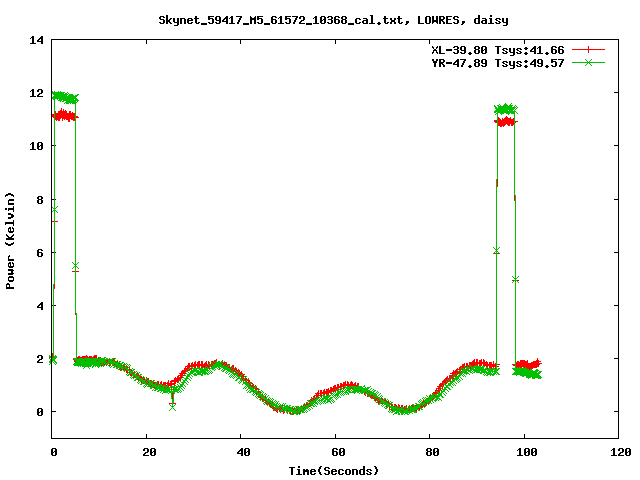Click the y-axis tick label 8
Viewport: 640px width, 480px height.
(40, 200)
